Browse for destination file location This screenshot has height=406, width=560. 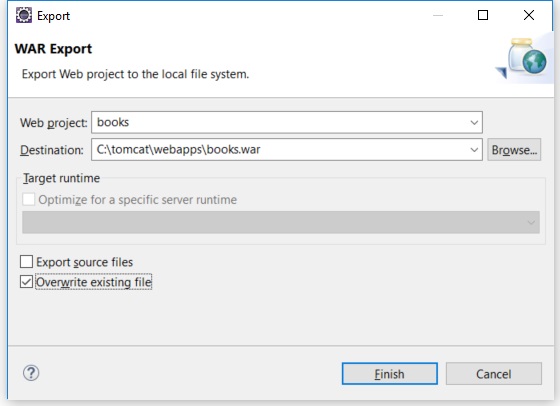tap(514, 150)
